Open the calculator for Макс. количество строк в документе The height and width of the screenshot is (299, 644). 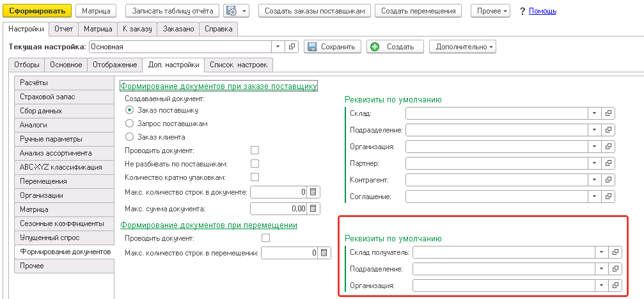(313, 192)
